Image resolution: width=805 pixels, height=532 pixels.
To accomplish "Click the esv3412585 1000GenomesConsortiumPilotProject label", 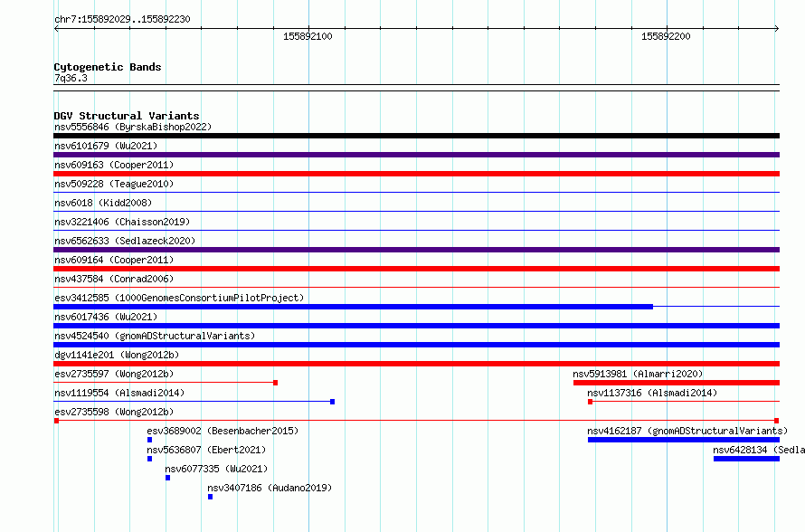I will coord(179,298).
